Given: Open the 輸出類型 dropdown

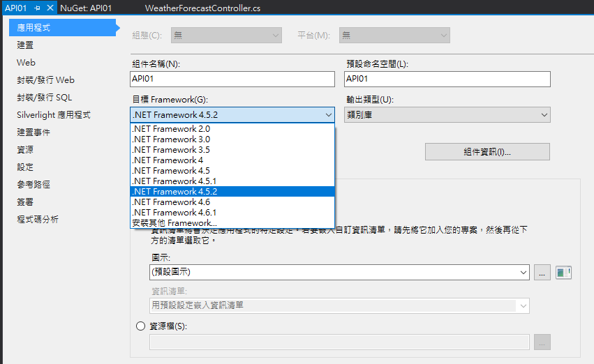Looking at the screenshot, I should [447, 114].
